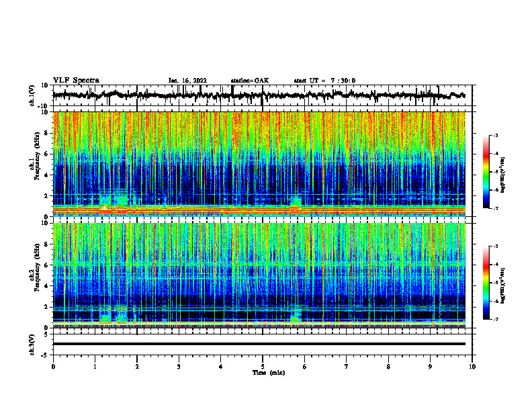
Task: Click the "start UT = 7:30:0" header text
Action: (x=324, y=81)
